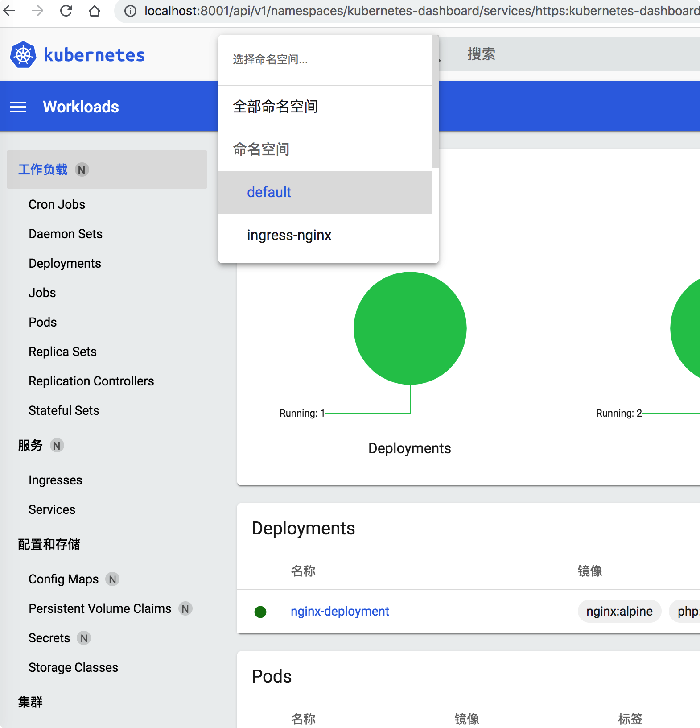Navigate to Stateful Sets in sidebar
Screen dimensions: 700x728
(x=64, y=410)
